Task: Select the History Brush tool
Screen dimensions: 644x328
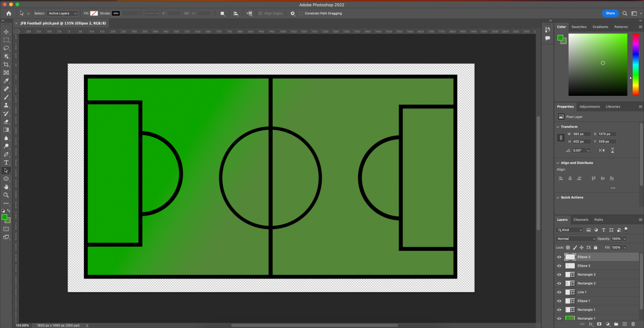Action: (x=6, y=114)
